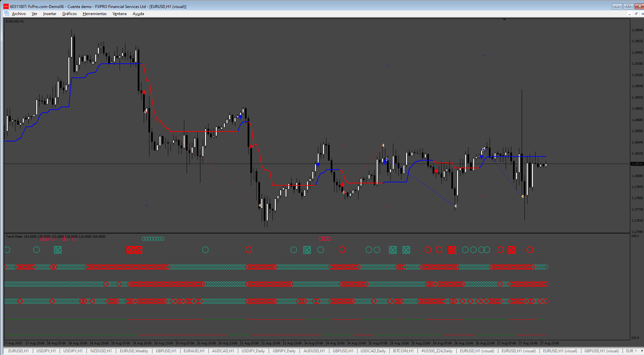Screen dimensions: 644x355
Task: Click the 102.8 indicator scale value
Action: [x=635, y=338]
